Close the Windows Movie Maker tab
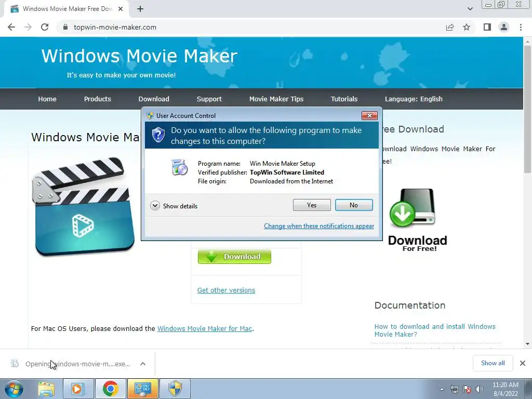This screenshot has width=532, height=399. pos(121,9)
